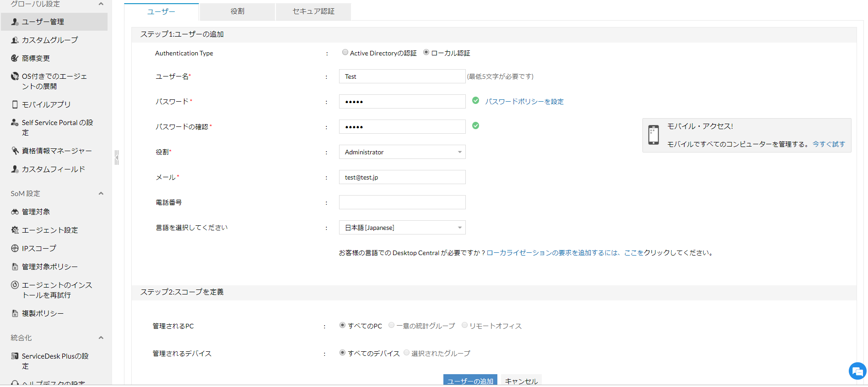Collapse the SoM 設定 section
This screenshot has height=387, width=868.
(x=101, y=193)
